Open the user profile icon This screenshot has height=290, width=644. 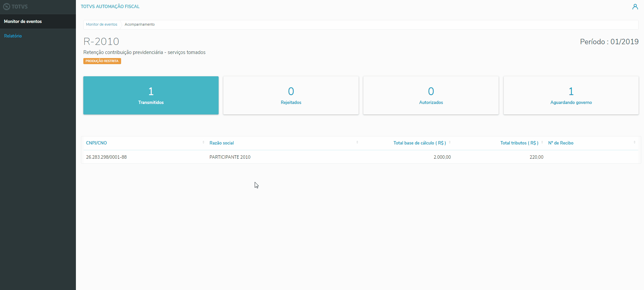click(x=635, y=6)
